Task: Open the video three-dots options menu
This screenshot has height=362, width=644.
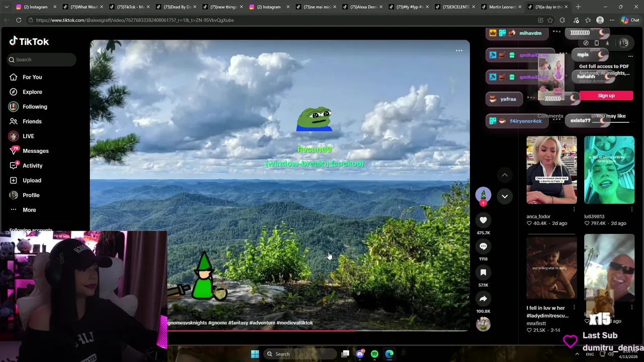Action: 459,51
